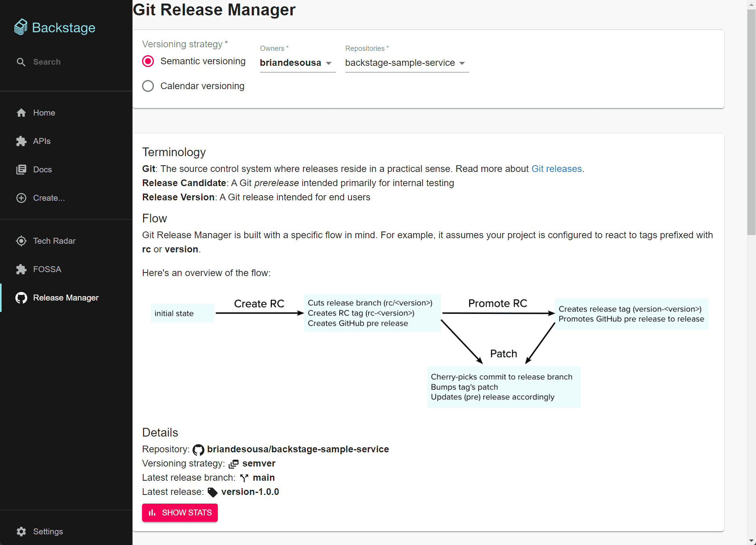The height and width of the screenshot is (545, 756).
Task: Click the Settings gear icon
Action: pos(21,532)
